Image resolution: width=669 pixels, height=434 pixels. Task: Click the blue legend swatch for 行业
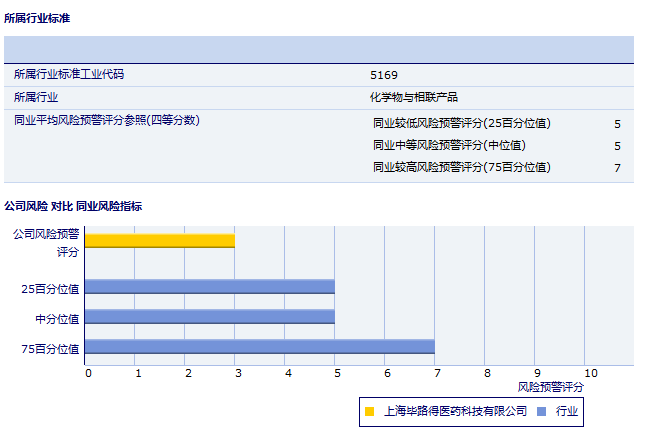(541, 411)
